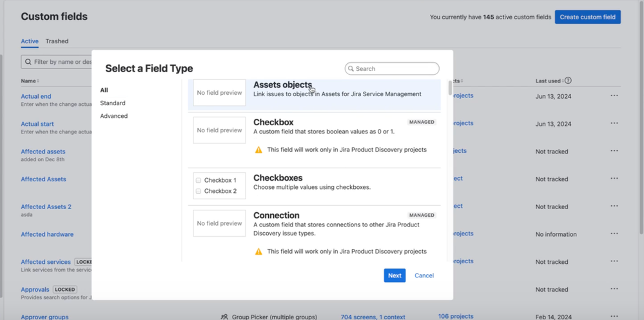644x320 pixels.
Task: Click the Checkbox 2 preview checkbox
Action: [199, 191]
